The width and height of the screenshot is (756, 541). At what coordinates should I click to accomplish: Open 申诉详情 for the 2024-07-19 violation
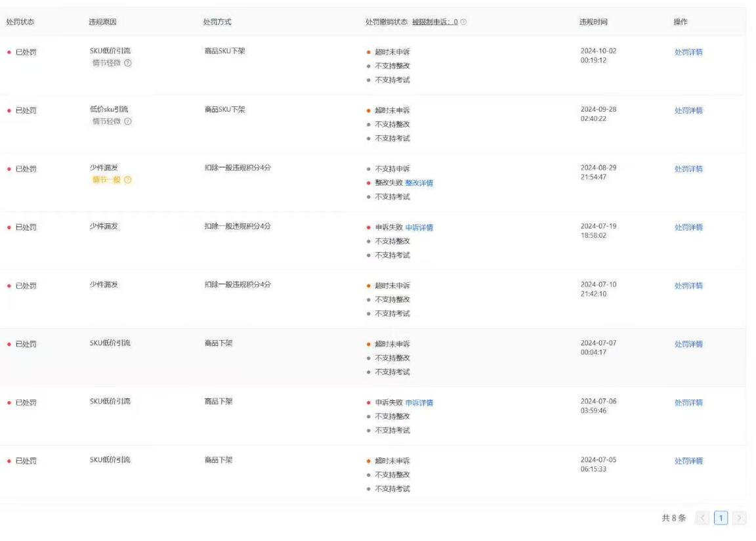tap(419, 228)
